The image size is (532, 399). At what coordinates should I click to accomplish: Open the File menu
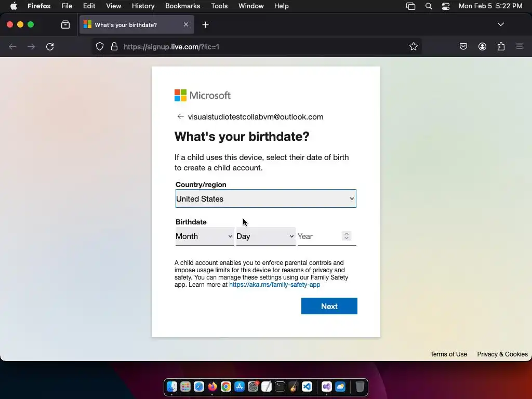point(67,6)
